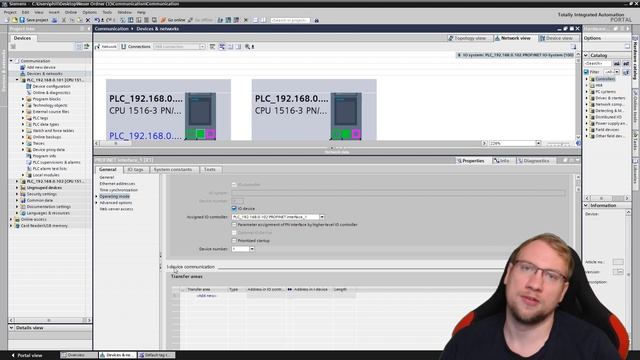Expand Advanced options in the properties navigation
This screenshot has height=360, width=640.
coord(97,202)
